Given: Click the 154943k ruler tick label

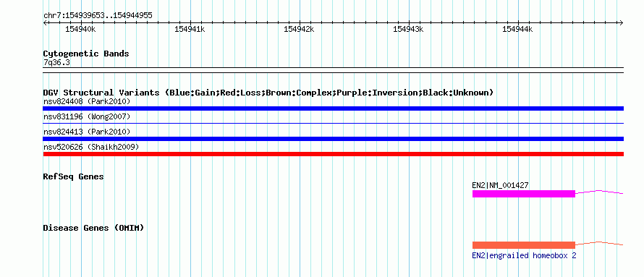Looking at the screenshot, I should pos(408,29).
